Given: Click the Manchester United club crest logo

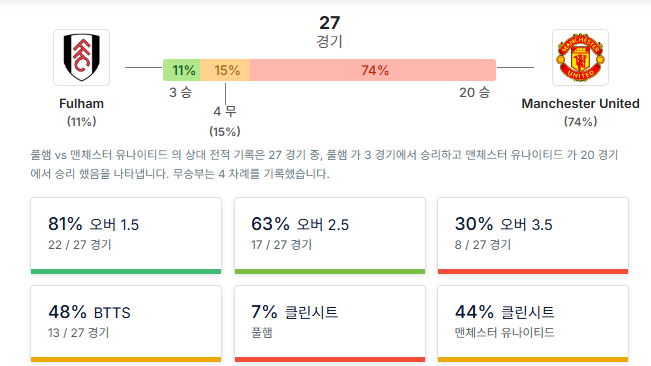Looking at the screenshot, I should (580, 57).
